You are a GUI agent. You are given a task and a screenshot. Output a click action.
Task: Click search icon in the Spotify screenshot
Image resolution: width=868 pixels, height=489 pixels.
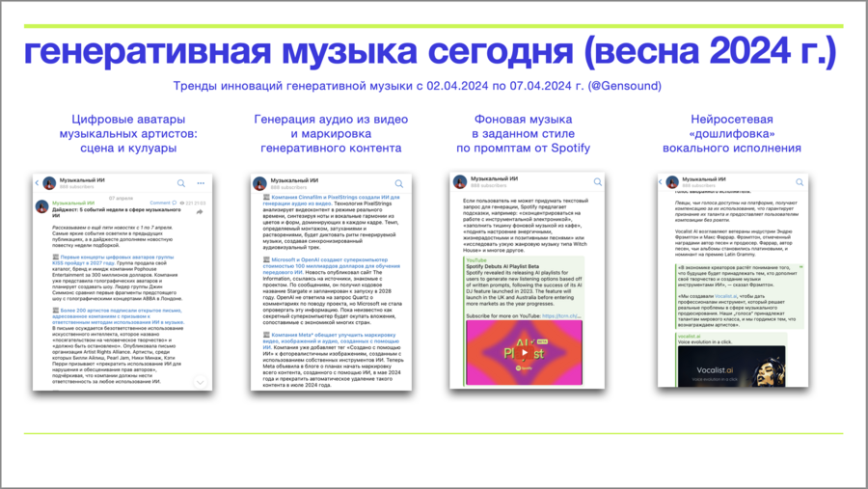point(598,181)
